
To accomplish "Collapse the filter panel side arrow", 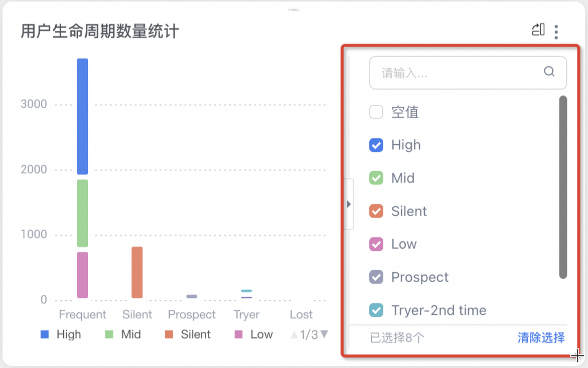I will coord(349,204).
